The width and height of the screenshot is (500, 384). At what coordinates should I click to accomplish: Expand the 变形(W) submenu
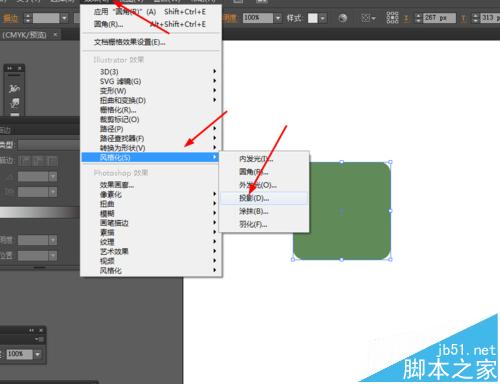coord(150,91)
